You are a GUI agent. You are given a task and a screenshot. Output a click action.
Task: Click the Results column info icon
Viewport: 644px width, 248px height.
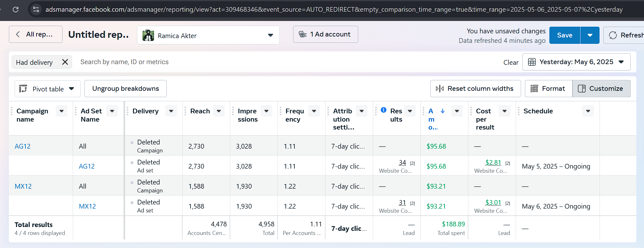point(384,110)
